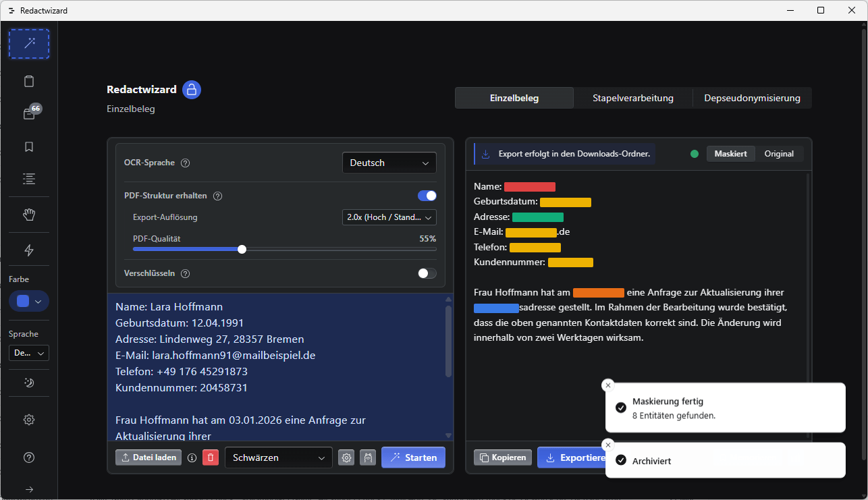
Task: Click the cat icon next to Starten
Action: (368, 457)
